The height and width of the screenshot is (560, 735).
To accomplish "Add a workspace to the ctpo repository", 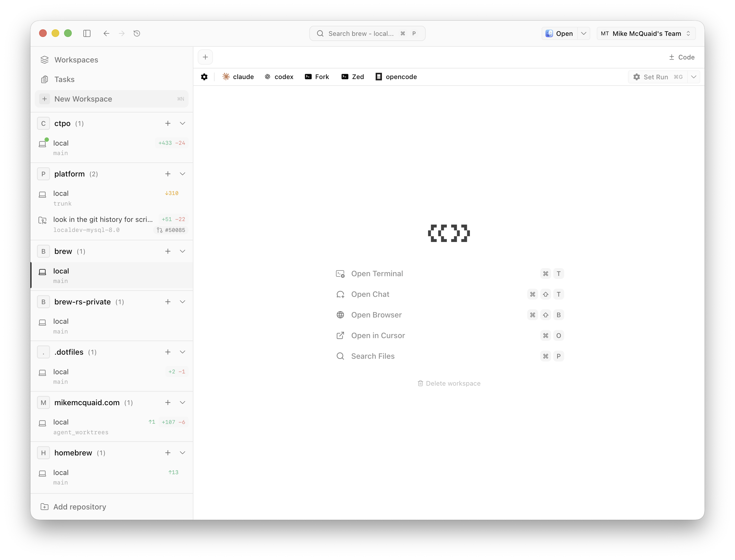I will [168, 123].
